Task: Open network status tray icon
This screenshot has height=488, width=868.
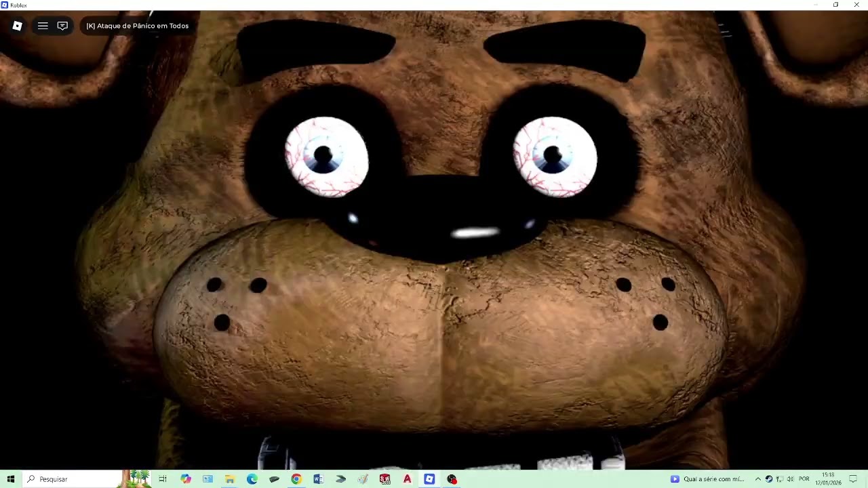Action: click(x=779, y=479)
